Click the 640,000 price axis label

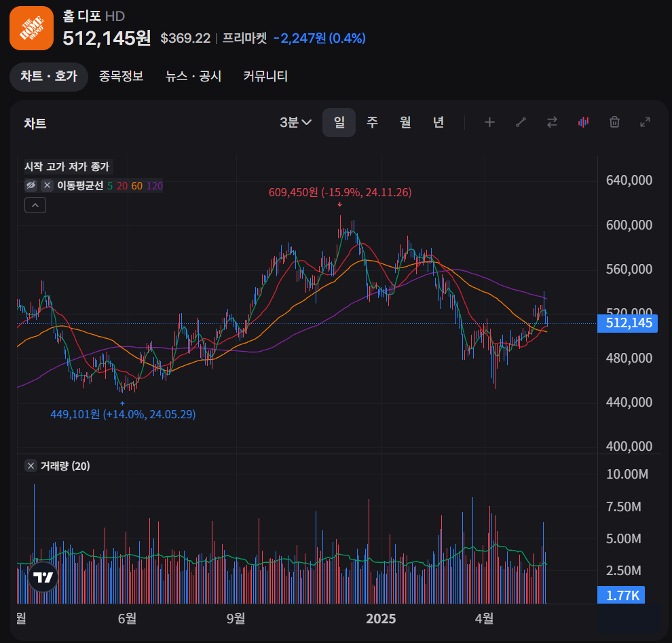tap(629, 181)
